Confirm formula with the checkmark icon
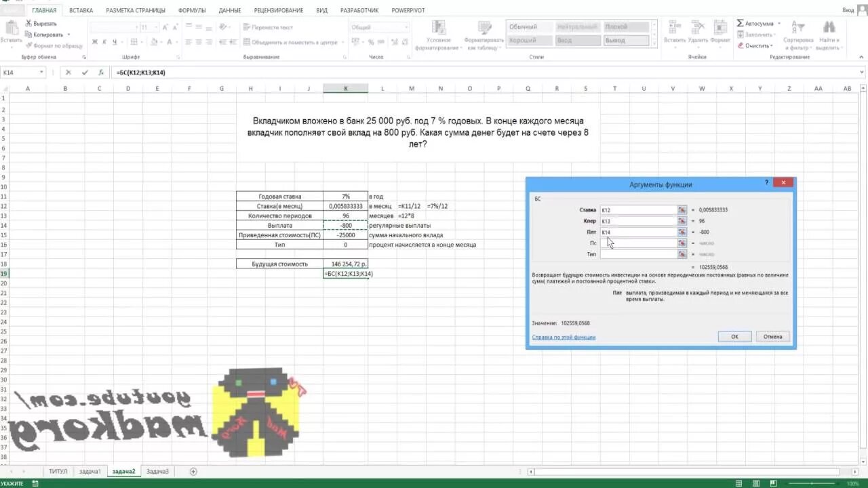The image size is (868, 488). point(85,73)
